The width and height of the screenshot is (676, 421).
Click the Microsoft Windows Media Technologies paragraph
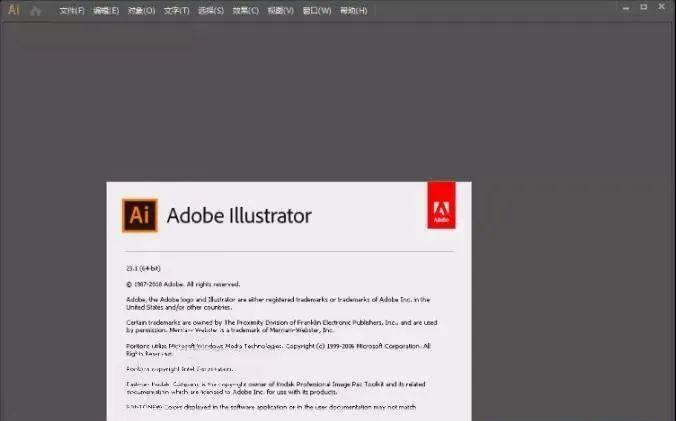pos(278,350)
